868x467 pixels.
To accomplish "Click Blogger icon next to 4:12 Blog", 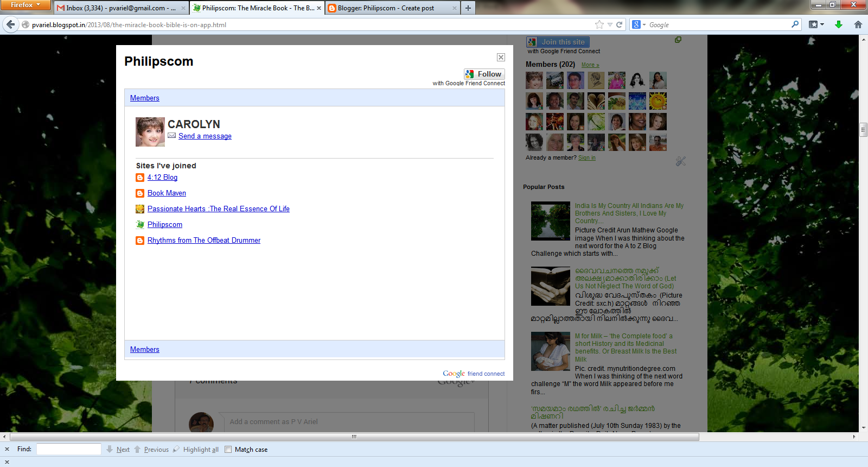I will [140, 178].
